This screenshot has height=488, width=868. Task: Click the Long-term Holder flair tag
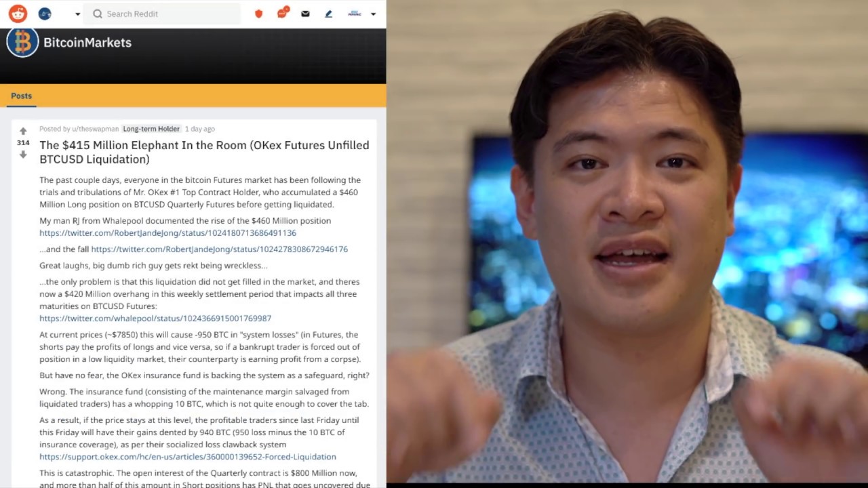click(x=151, y=129)
